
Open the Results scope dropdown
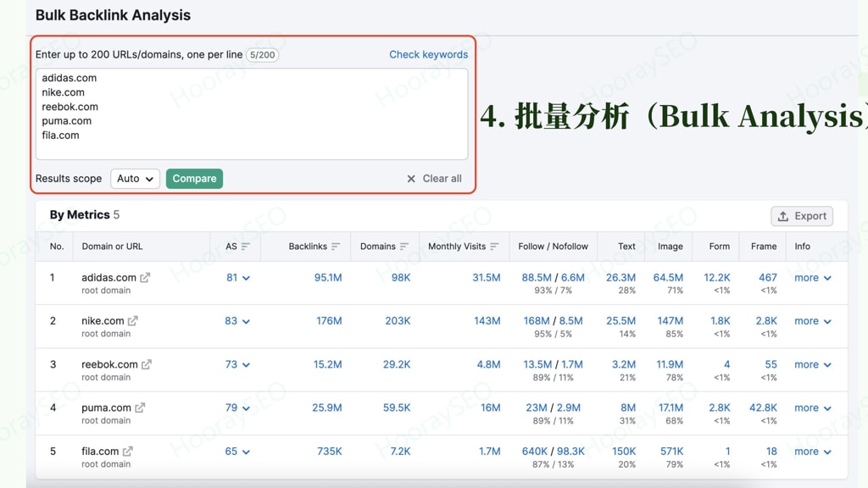(x=135, y=179)
